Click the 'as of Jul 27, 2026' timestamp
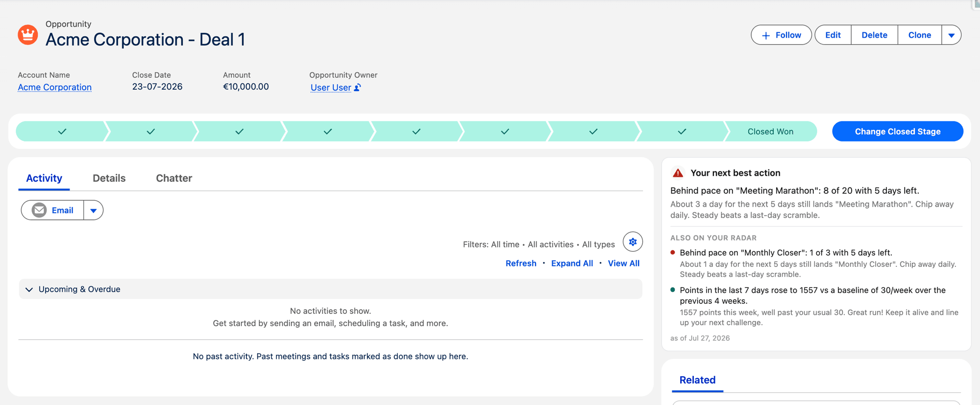Viewport: 980px width, 405px height. (700, 338)
